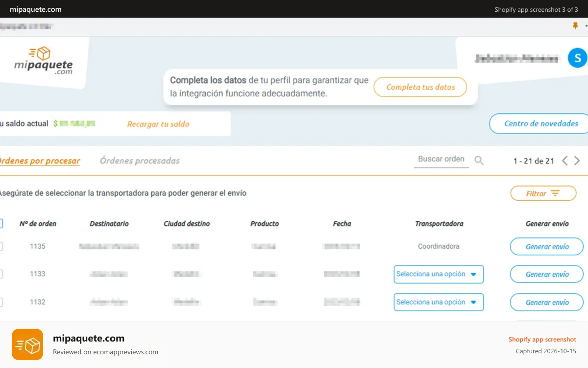
Task: Tick the checkbox for order 1135
Action: coord(0,246)
